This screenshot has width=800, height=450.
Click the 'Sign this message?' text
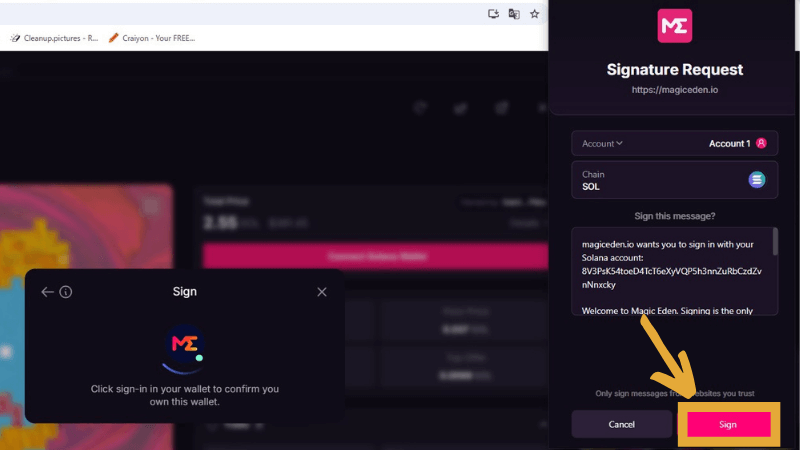coord(674,216)
